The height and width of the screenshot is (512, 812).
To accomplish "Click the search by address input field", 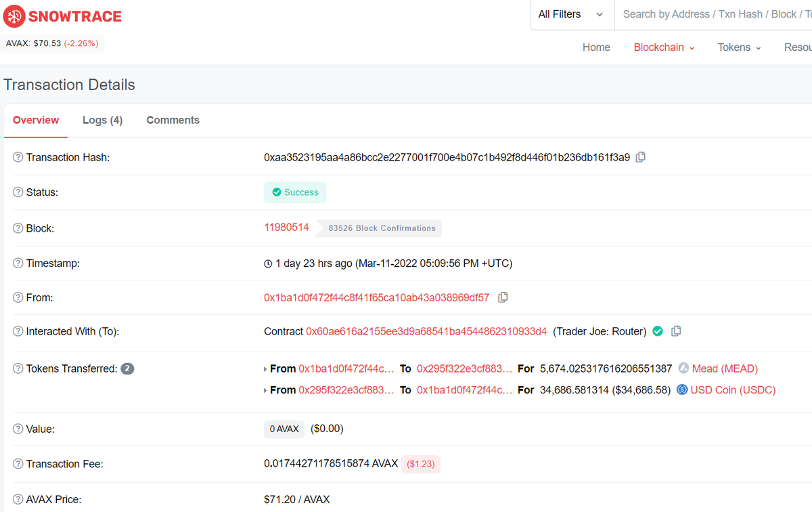I will (713, 14).
